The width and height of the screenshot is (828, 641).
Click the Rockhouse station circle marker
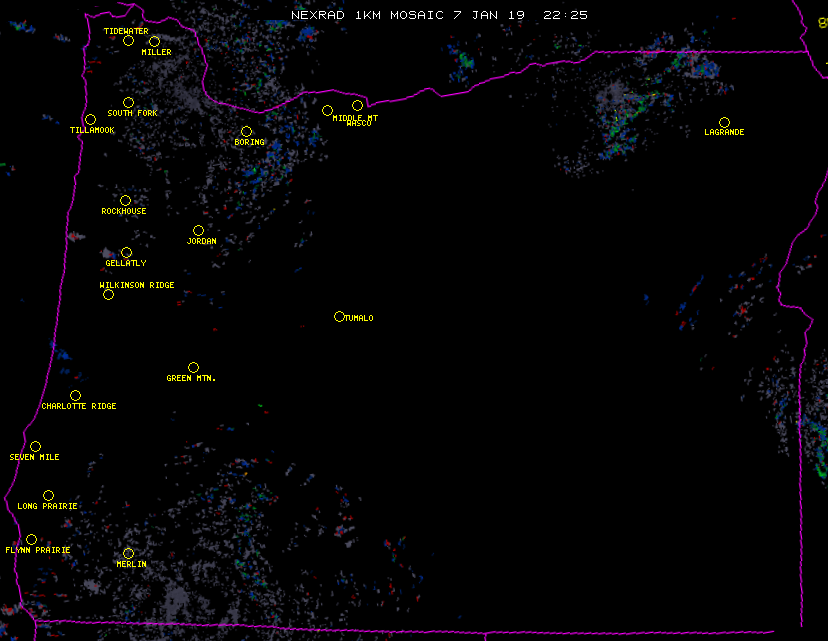click(125, 201)
